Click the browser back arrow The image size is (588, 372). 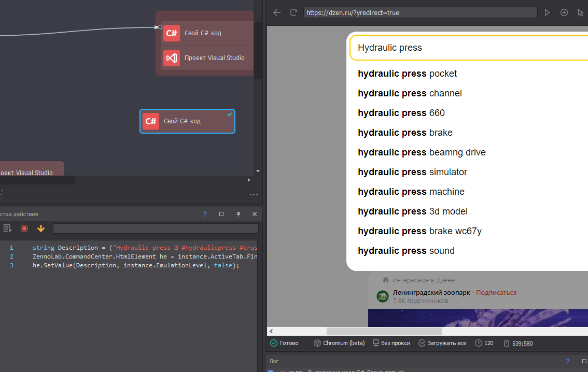277,12
